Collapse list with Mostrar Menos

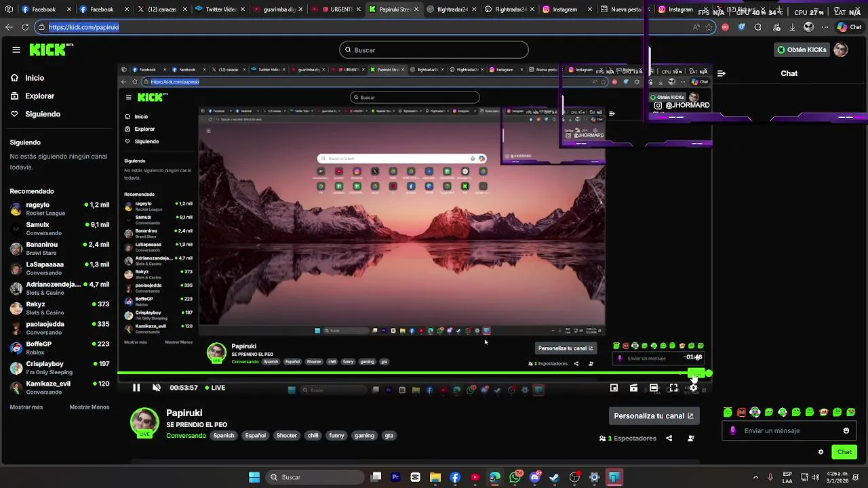[x=89, y=407]
